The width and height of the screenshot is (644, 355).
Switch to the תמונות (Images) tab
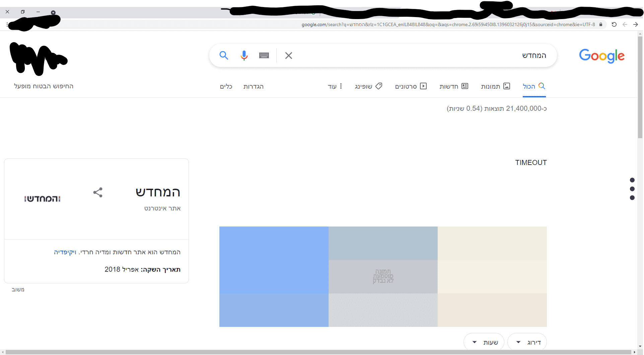click(x=495, y=86)
